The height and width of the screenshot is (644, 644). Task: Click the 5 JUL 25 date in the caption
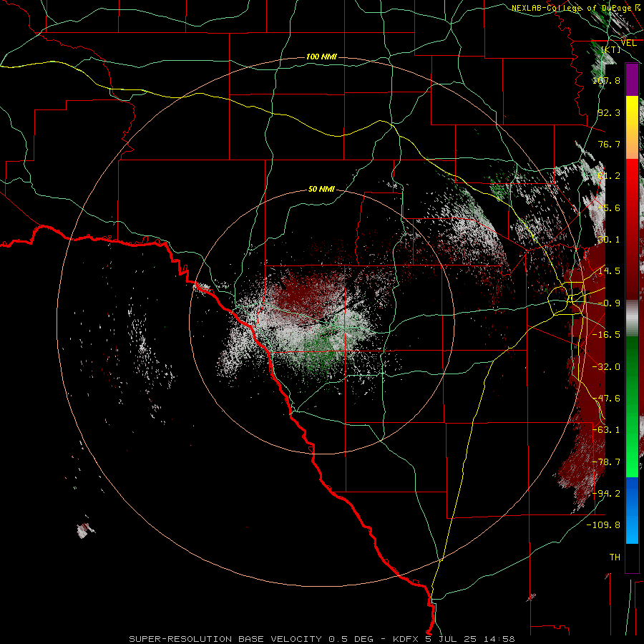[451, 639]
